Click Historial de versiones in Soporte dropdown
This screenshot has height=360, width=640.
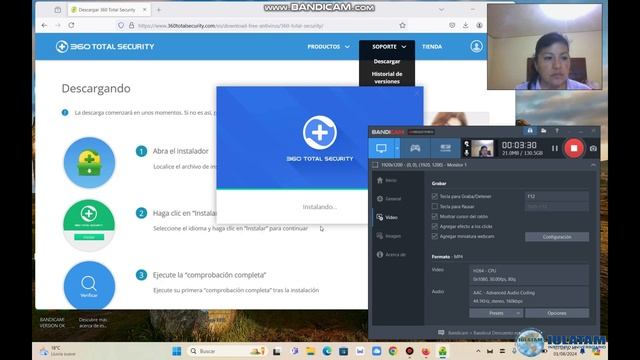[x=387, y=78]
